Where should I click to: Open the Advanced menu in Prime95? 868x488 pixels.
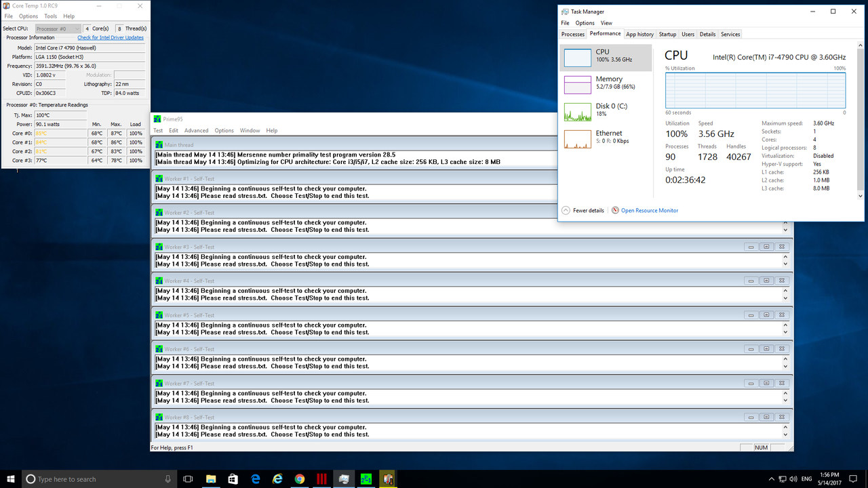196,131
